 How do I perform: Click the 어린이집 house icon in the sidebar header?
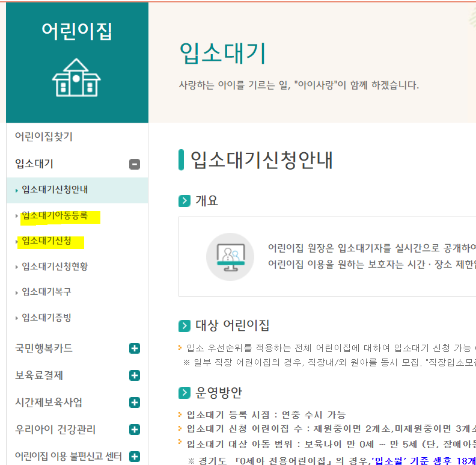click(76, 78)
